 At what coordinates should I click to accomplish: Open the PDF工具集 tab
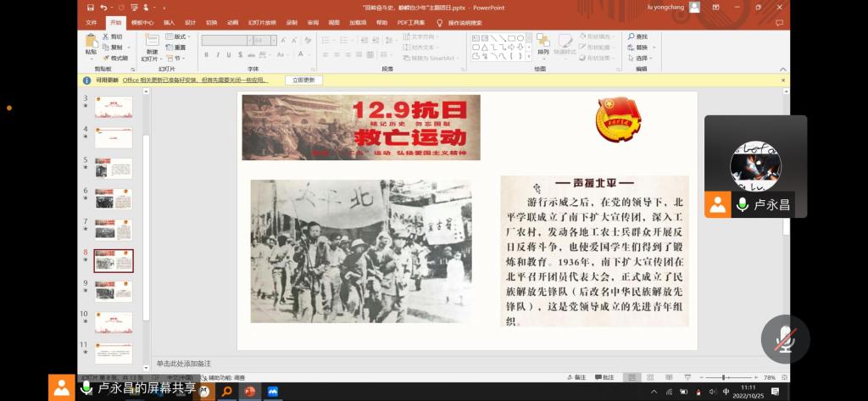click(411, 23)
